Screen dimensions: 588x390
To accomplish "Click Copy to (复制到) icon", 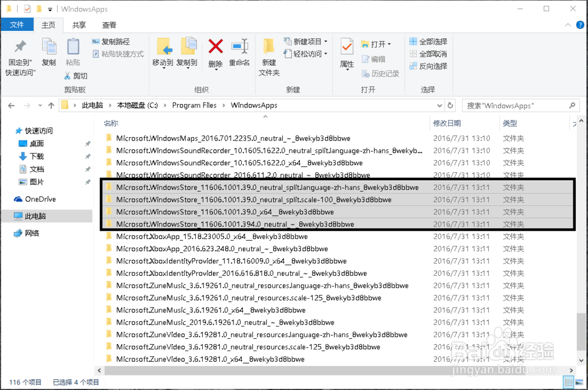I will click(x=189, y=47).
